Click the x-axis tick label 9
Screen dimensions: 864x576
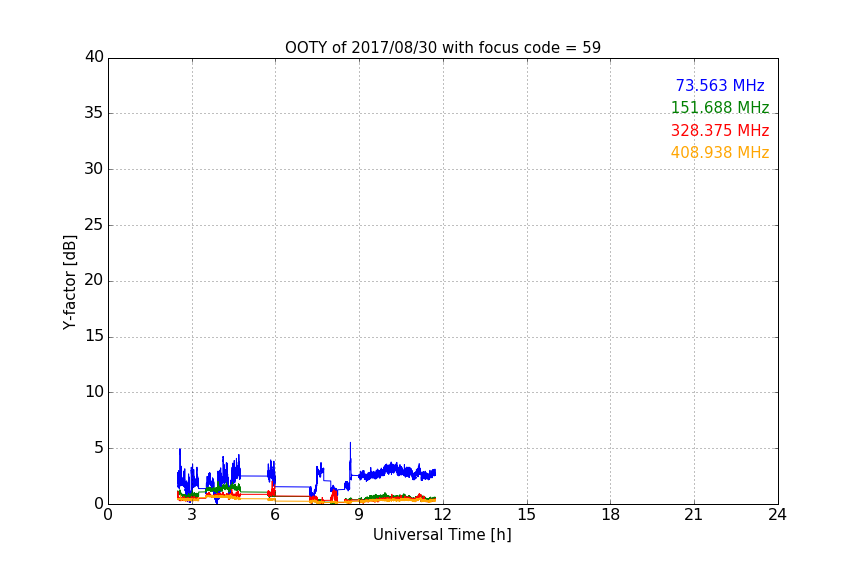point(359,515)
